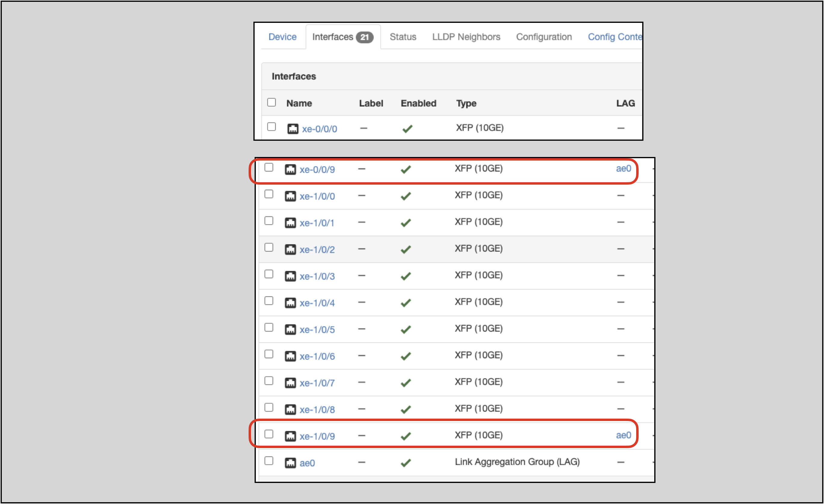This screenshot has width=824, height=504.
Task: Open the Config Context tab
Action: (x=614, y=37)
